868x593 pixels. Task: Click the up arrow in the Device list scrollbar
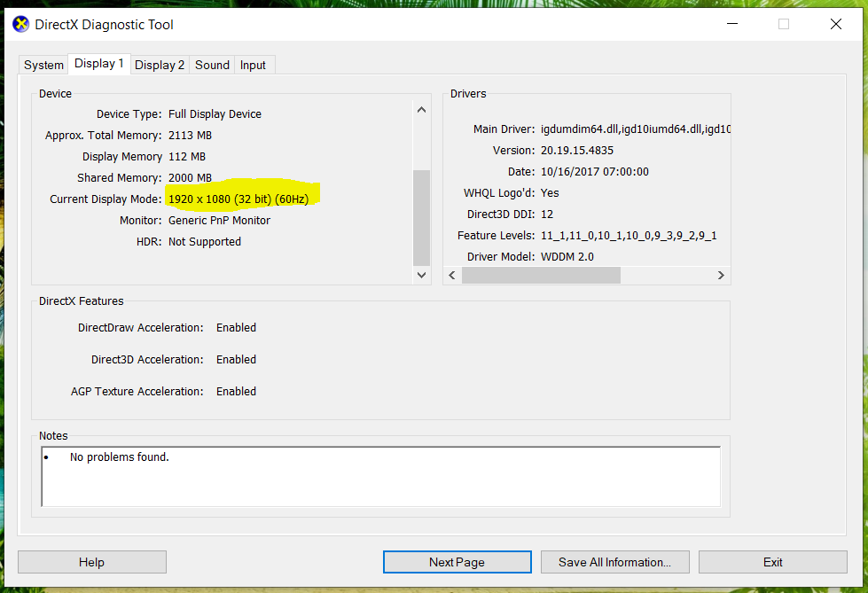[x=421, y=110]
